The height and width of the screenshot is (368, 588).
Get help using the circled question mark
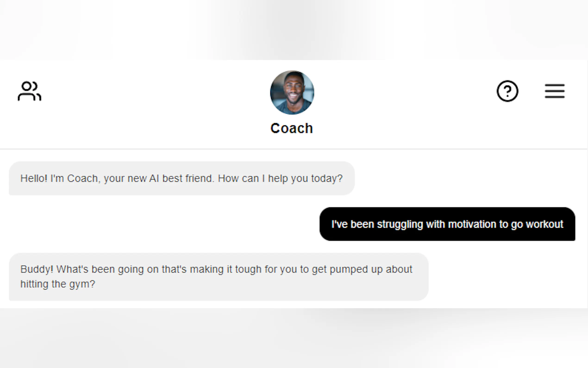pyautogui.click(x=507, y=91)
